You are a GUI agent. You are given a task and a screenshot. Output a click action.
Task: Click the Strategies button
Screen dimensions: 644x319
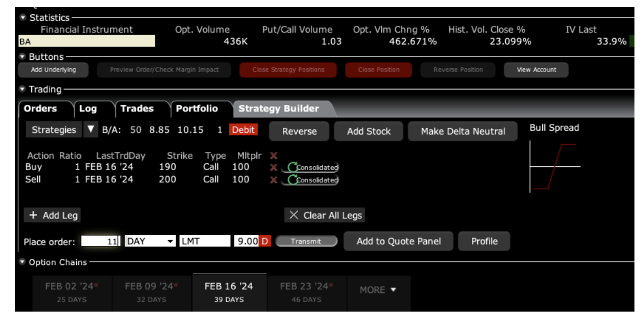[54, 130]
